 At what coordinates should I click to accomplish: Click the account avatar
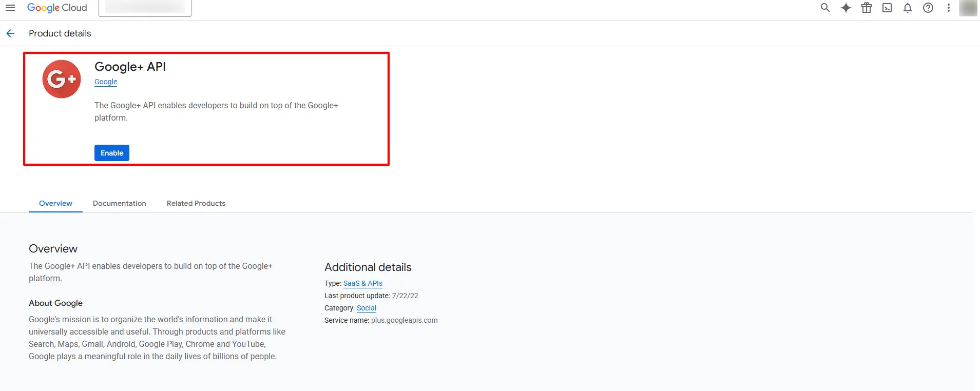click(968, 8)
